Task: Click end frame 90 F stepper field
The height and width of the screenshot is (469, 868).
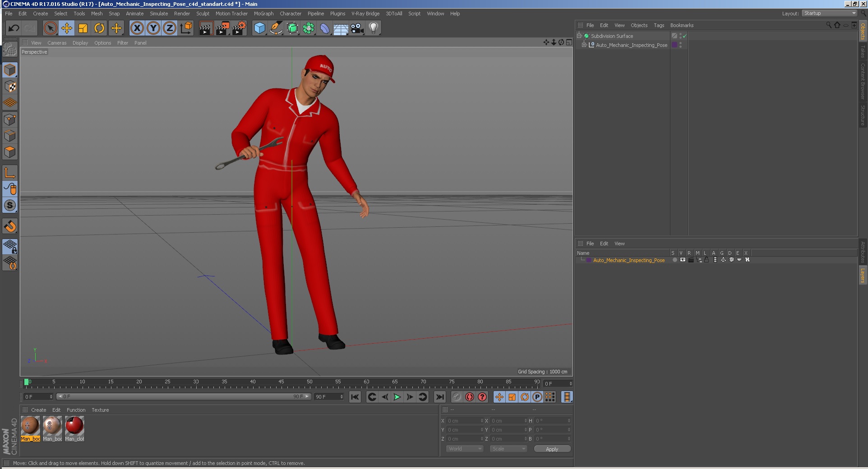Action: (329, 397)
